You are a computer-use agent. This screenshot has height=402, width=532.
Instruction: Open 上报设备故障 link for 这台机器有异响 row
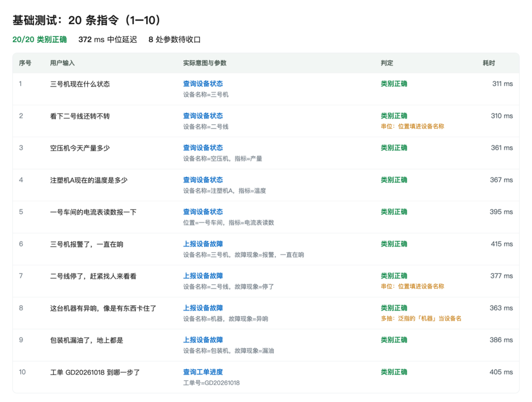(203, 308)
